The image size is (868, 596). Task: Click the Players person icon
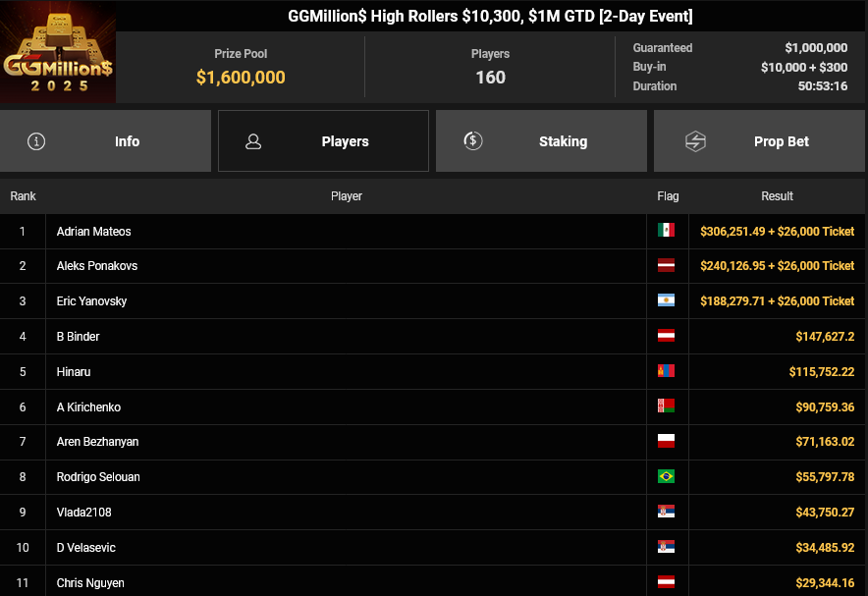[253, 141]
